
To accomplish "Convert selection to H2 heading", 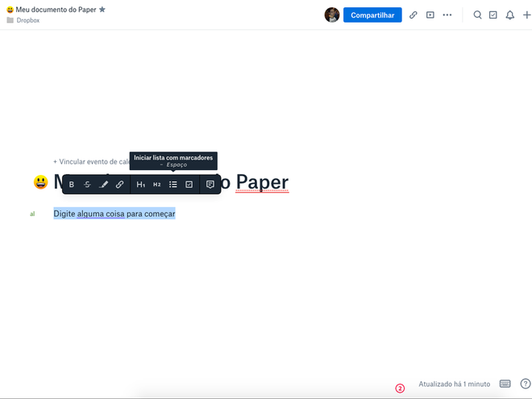I will pyautogui.click(x=156, y=185).
